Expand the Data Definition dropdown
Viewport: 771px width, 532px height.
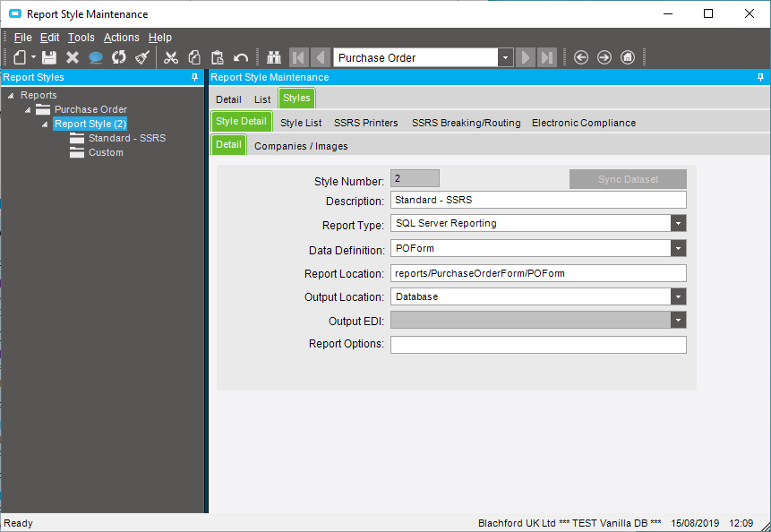click(x=678, y=249)
